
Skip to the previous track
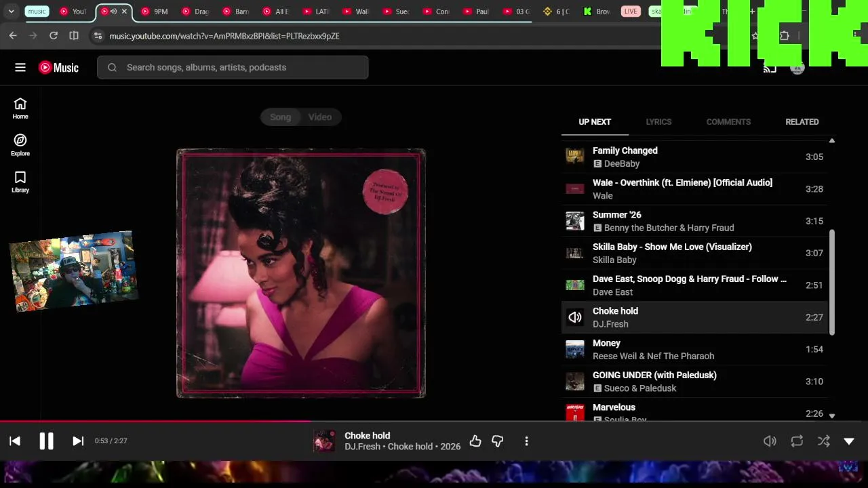click(15, 441)
